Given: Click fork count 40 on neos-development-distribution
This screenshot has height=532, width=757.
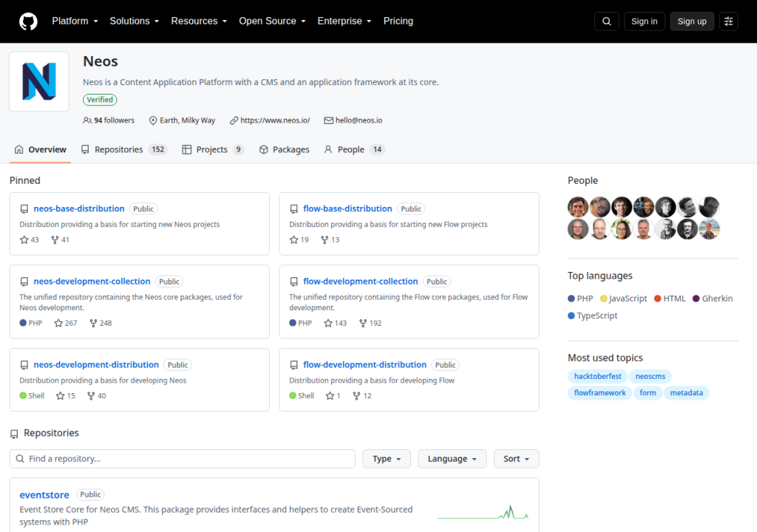Looking at the screenshot, I should (97, 396).
